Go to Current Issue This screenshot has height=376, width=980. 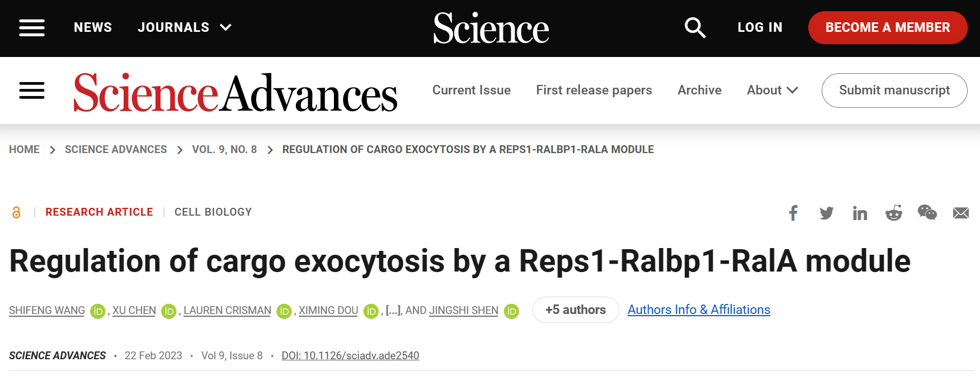[x=471, y=90]
